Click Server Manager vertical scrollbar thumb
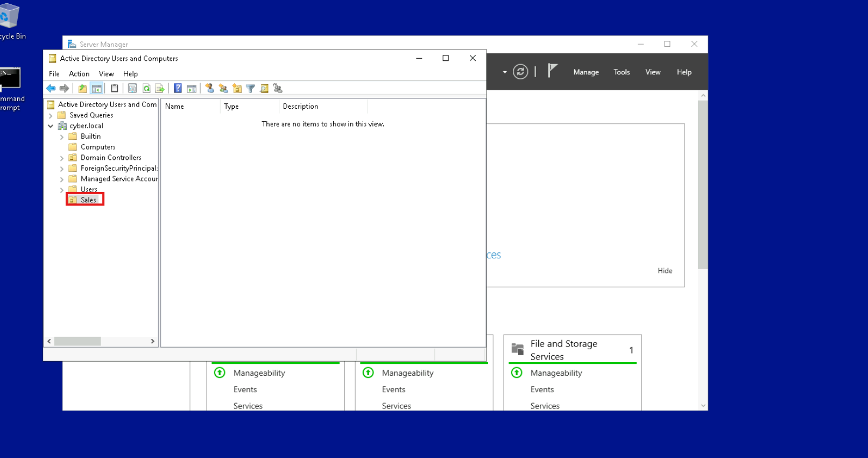This screenshot has width=868, height=458. click(x=703, y=185)
